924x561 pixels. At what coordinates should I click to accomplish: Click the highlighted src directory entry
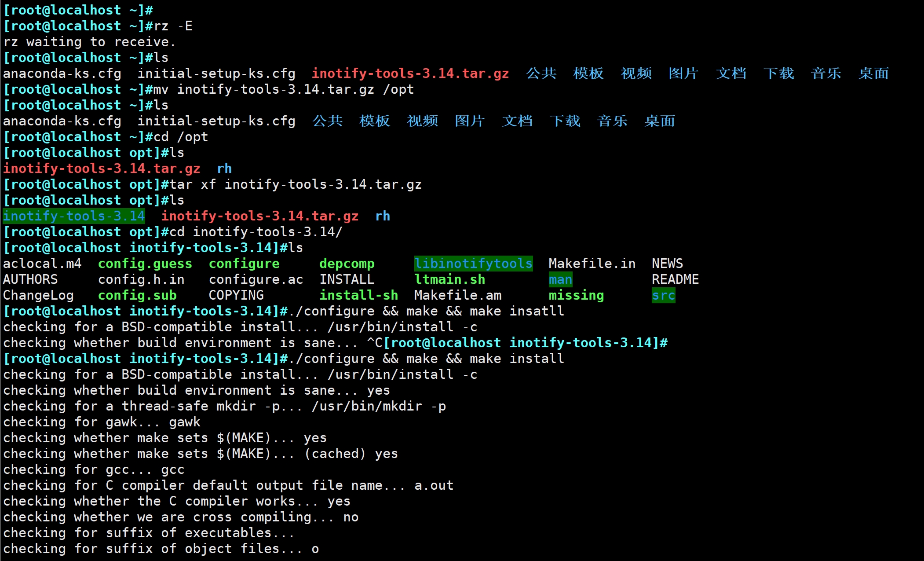[x=663, y=295]
